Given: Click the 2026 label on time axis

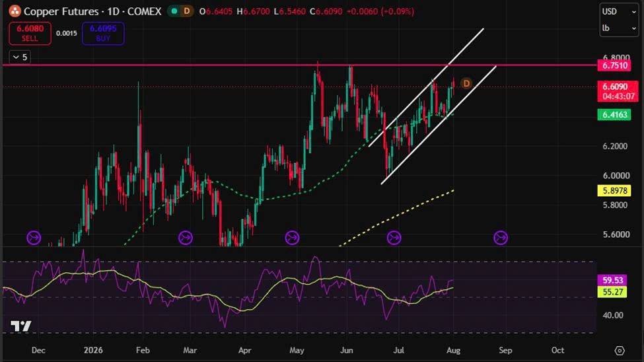Looking at the screenshot, I should (93, 351).
